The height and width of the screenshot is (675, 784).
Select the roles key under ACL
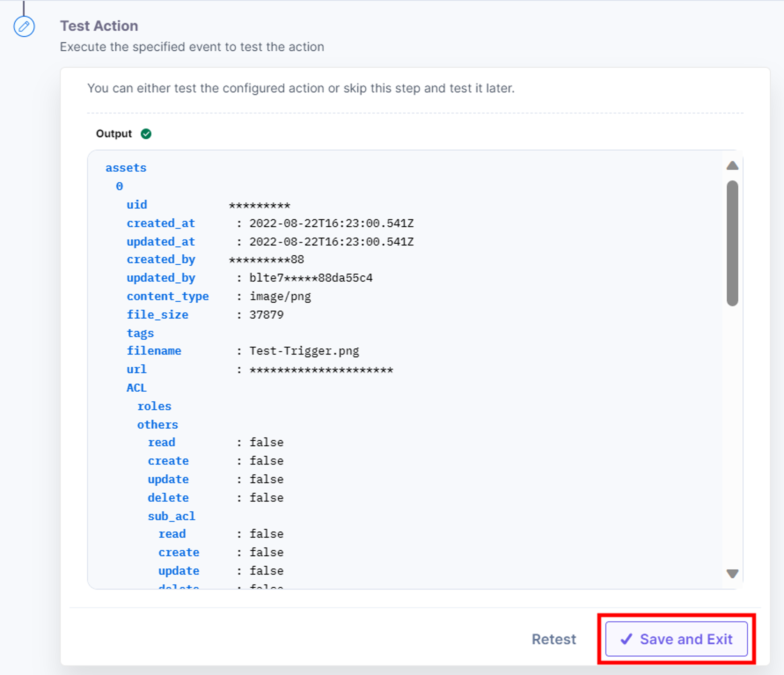[x=154, y=406]
